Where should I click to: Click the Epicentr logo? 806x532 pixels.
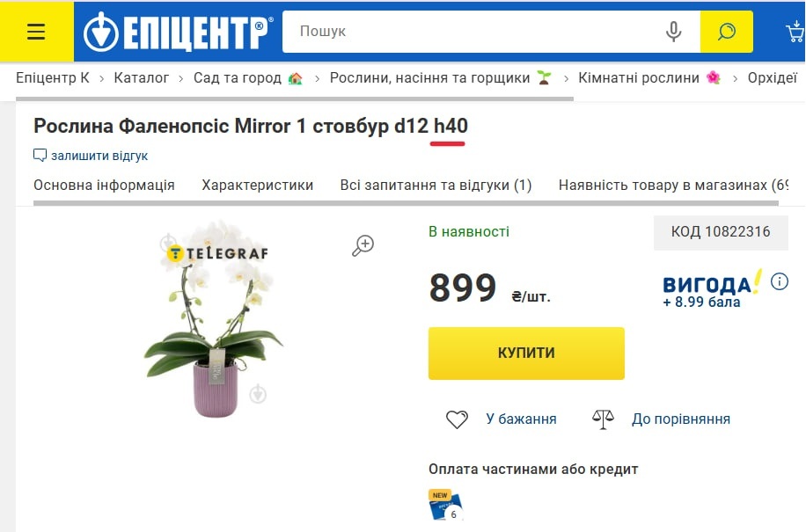[x=178, y=32]
